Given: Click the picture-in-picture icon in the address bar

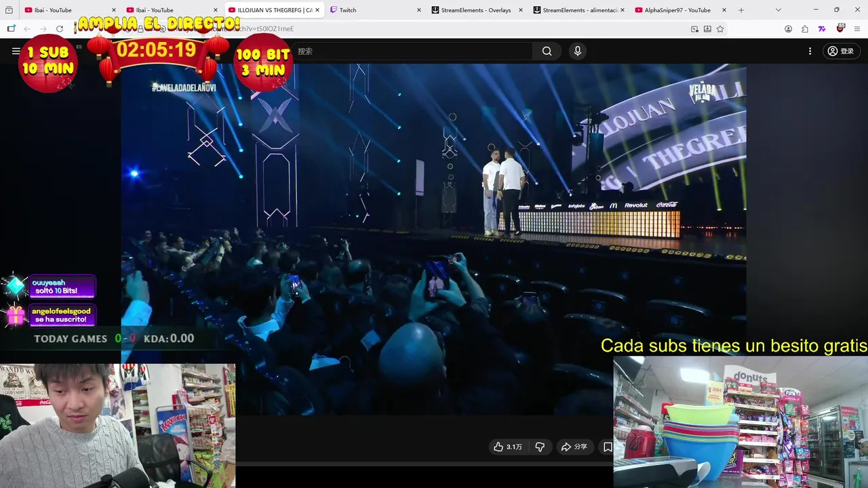Looking at the screenshot, I should pyautogui.click(x=694, y=29).
